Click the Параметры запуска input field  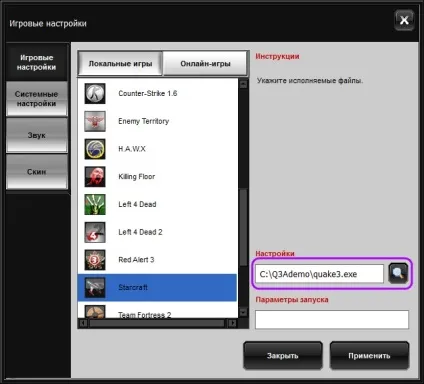(332, 319)
